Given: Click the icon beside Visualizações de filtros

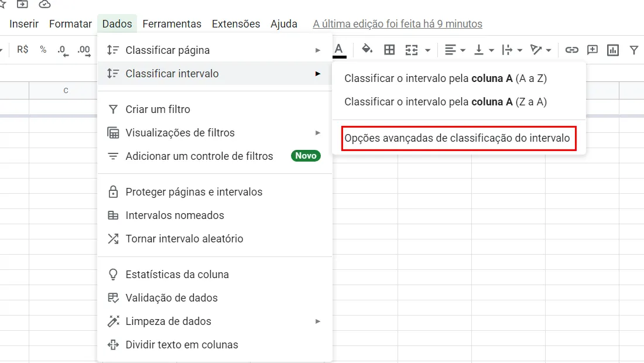Looking at the screenshot, I should click(113, 133).
